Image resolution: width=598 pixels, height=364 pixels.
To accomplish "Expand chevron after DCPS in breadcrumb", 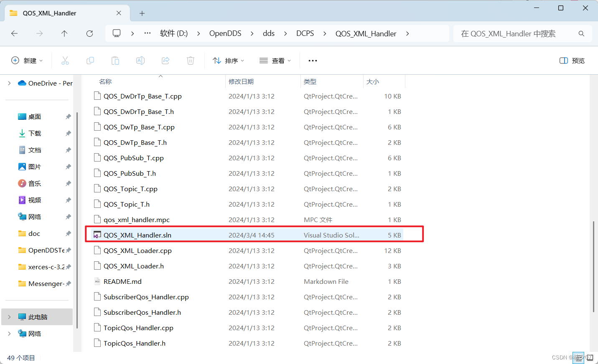I will click(325, 33).
